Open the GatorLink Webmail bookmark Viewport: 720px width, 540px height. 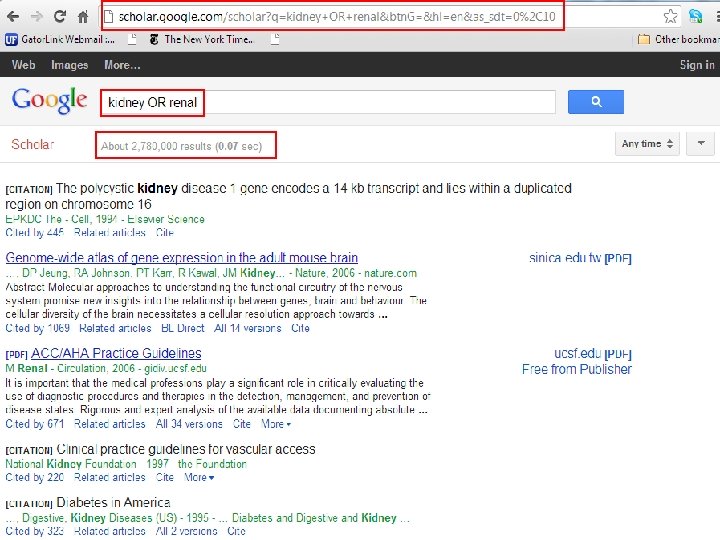(60, 39)
